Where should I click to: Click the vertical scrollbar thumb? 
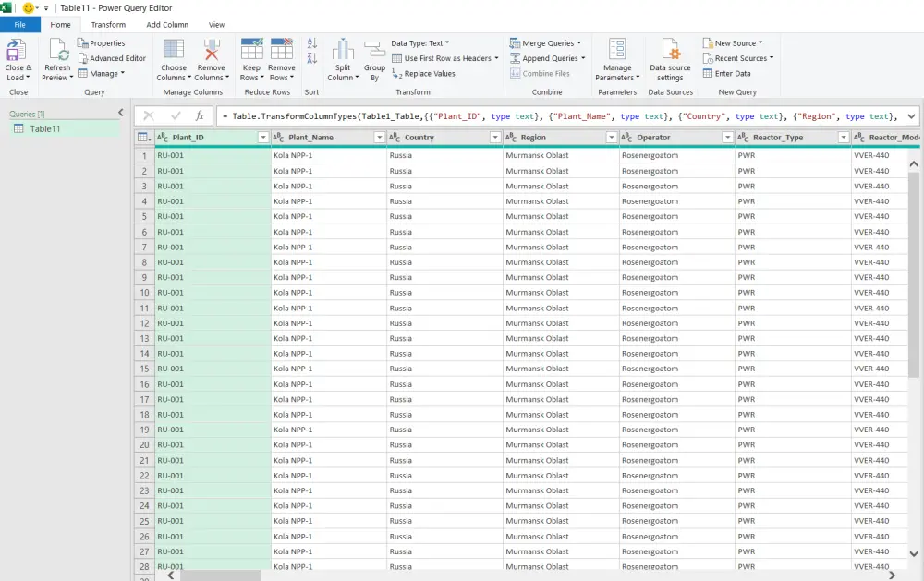914,274
